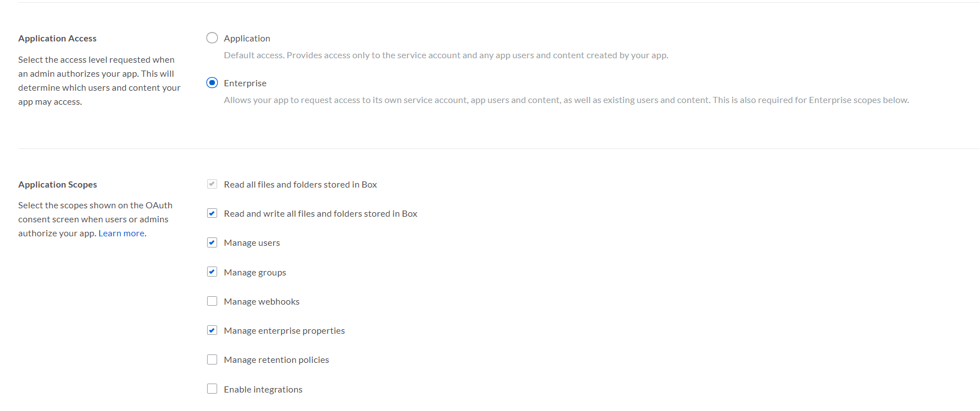Select the Application access radio button
The width and height of the screenshot is (980, 411).
(x=212, y=38)
